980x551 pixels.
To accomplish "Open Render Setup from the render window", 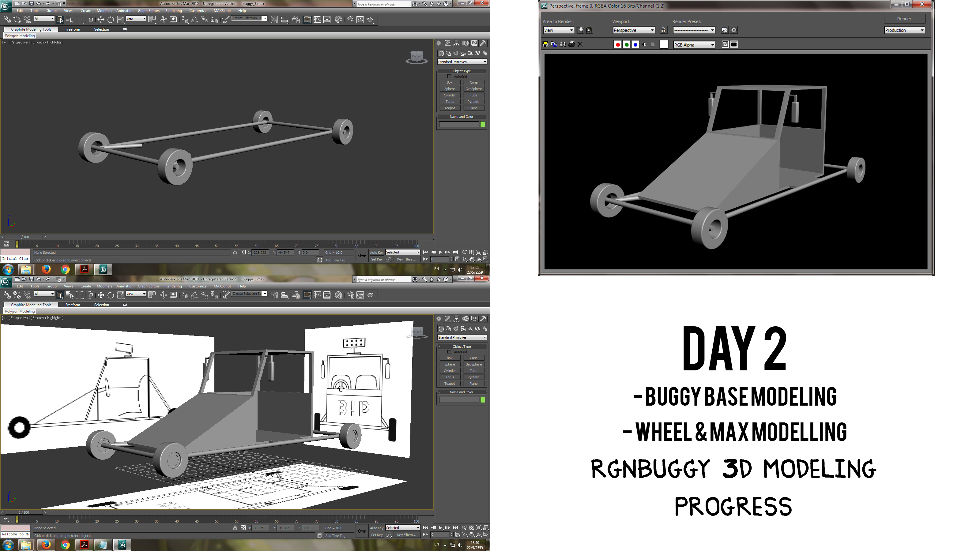I will coord(725,30).
